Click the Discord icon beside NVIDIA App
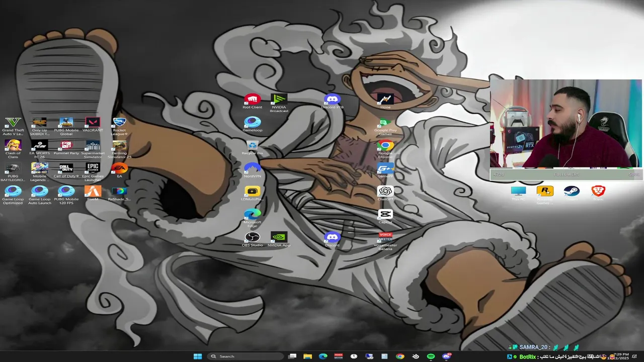The image size is (644, 362). 332,239
